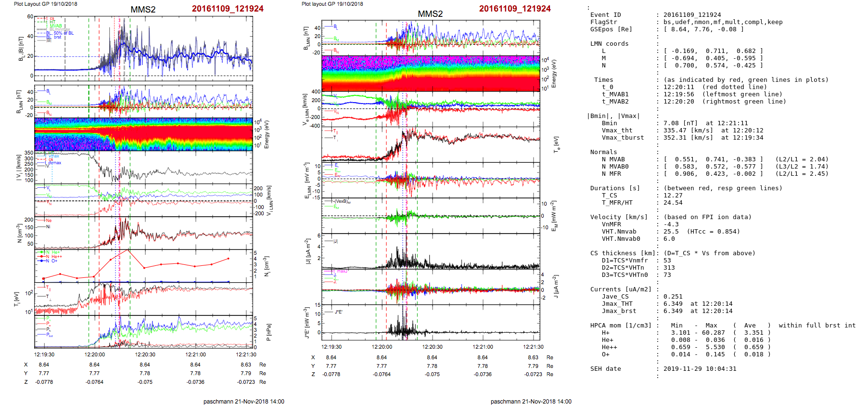This screenshot has width=868, height=405.
Task: Click the paschmann footer below the left plot
Action: pos(243,402)
